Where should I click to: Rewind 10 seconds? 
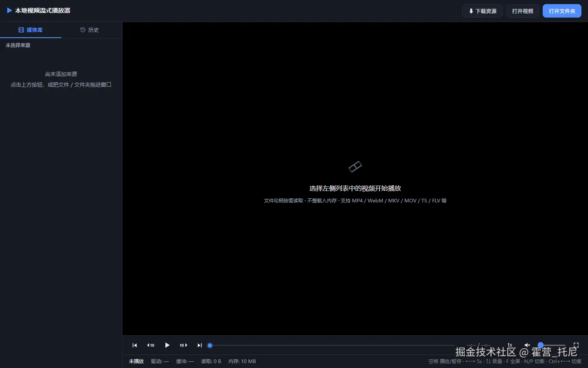151,346
